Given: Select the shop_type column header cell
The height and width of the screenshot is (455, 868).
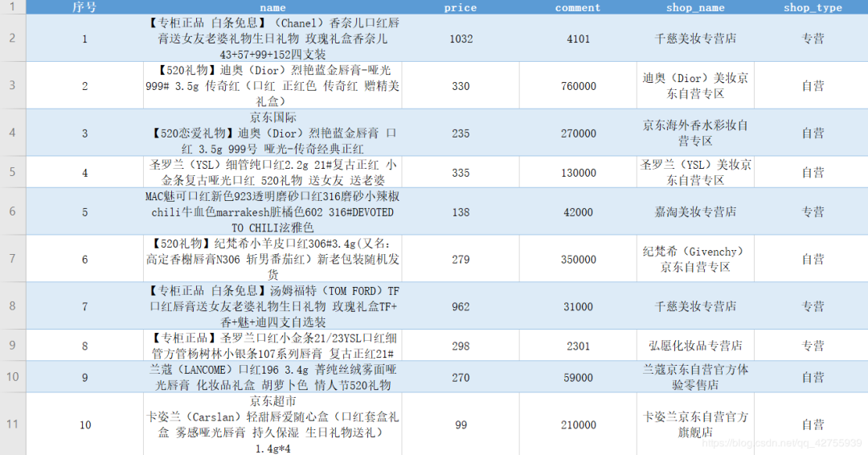Looking at the screenshot, I should coord(811,7).
